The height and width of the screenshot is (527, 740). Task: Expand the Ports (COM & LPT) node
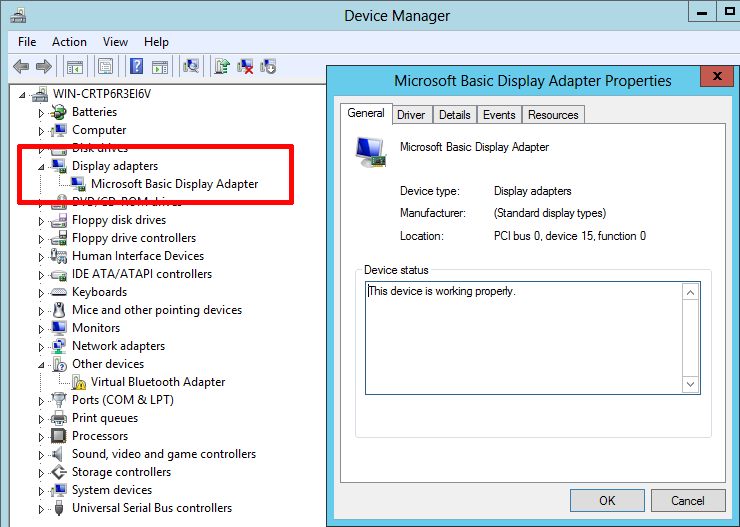tap(41, 401)
